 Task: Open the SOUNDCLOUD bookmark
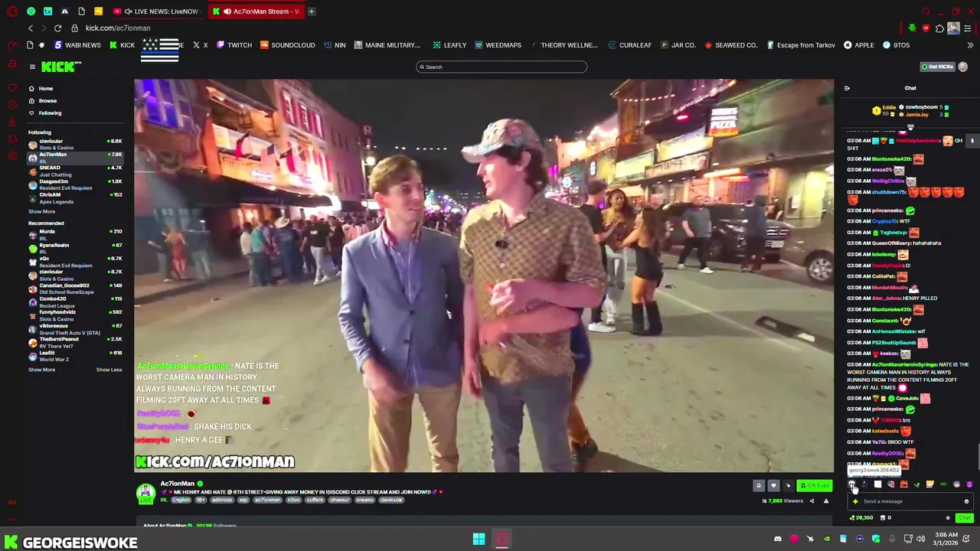287,45
